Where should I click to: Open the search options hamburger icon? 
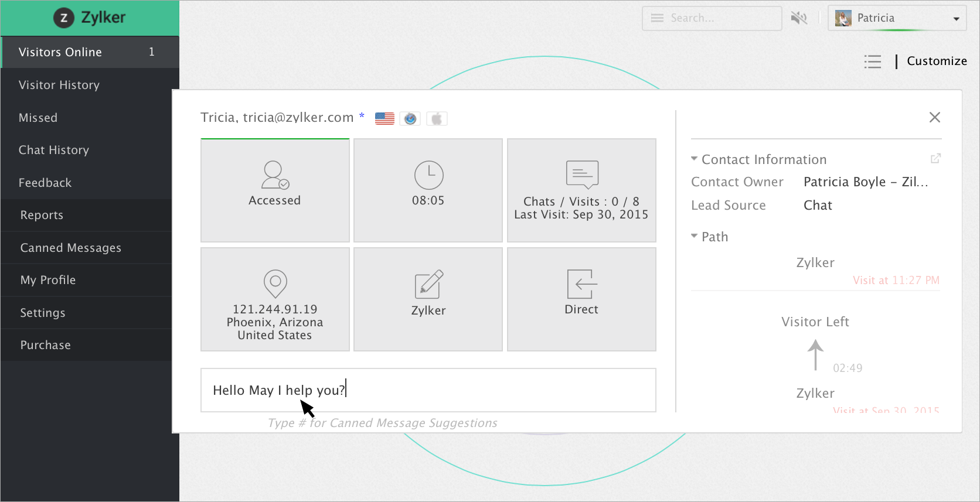[x=658, y=18]
